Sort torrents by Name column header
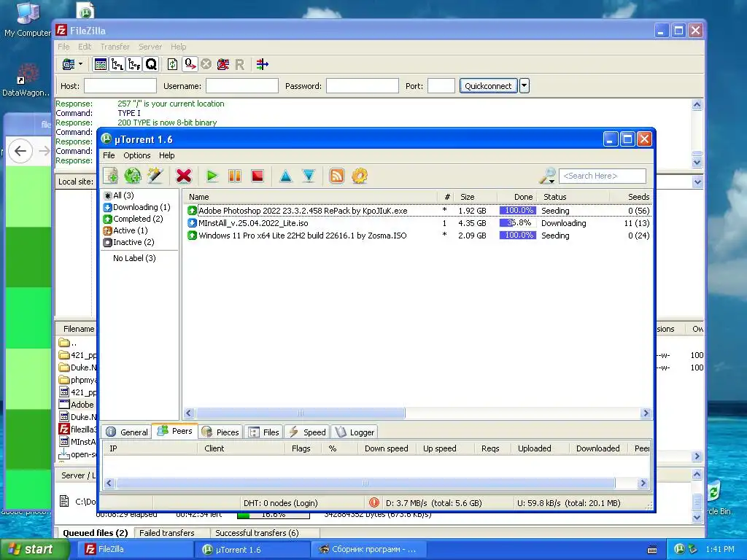This screenshot has width=747, height=560. point(311,197)
